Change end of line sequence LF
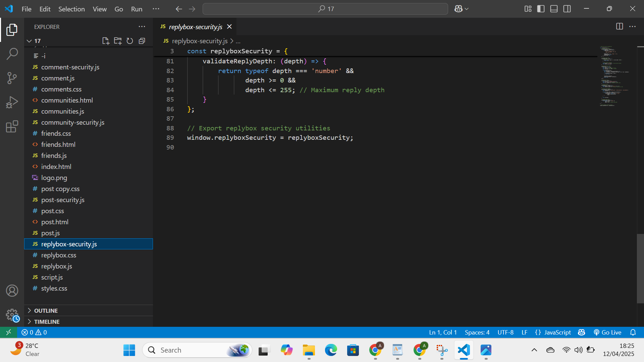This screenshot has height=362, width=644. tap(524, 332)
